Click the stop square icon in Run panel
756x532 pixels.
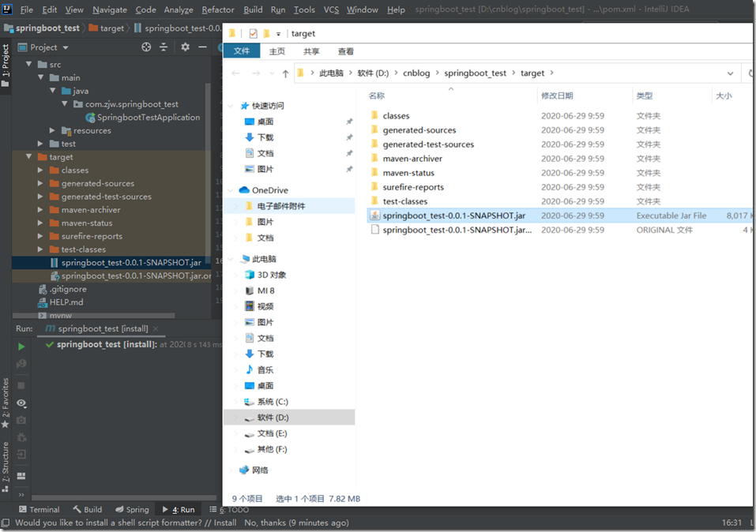[x=21, y=385]
